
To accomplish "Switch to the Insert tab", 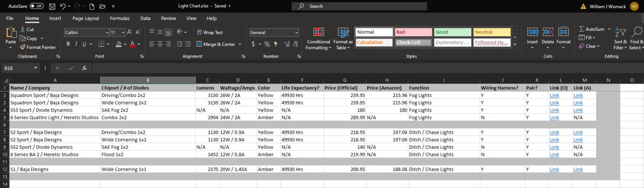I will click(x=55, y=18).
